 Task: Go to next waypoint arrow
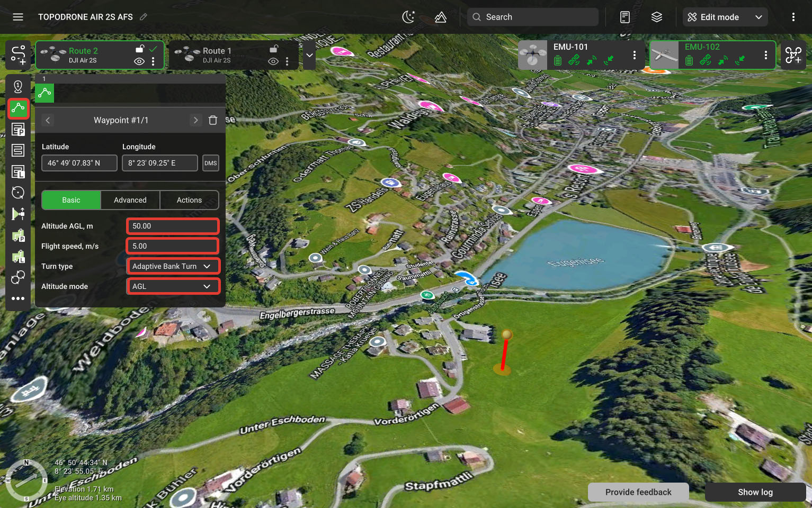point(195,120)
